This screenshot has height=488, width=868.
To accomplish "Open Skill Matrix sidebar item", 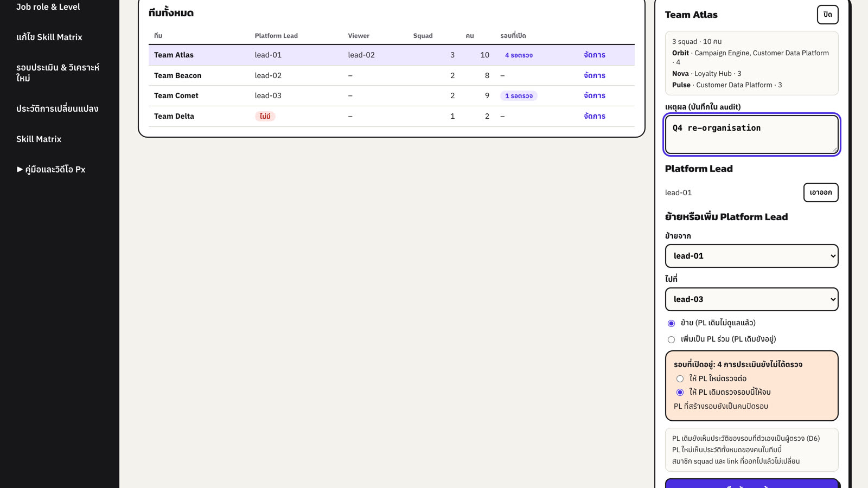I will tap(39, 139).
